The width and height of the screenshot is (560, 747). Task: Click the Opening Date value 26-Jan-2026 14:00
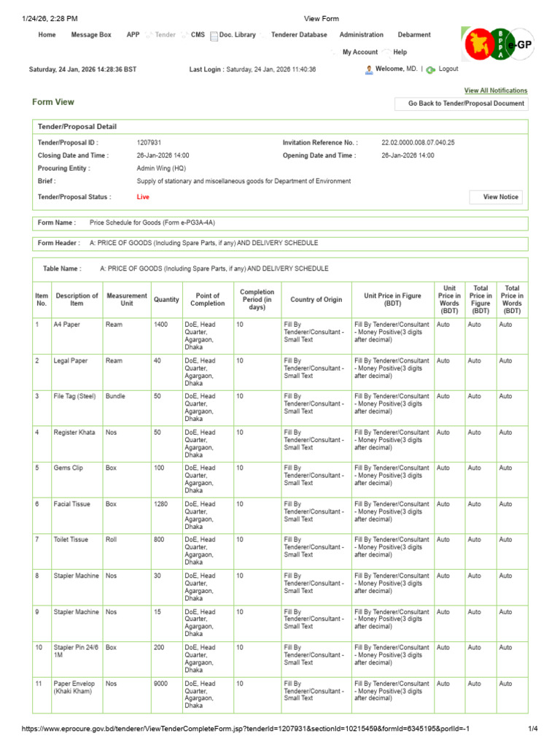[x=408, y=155]
